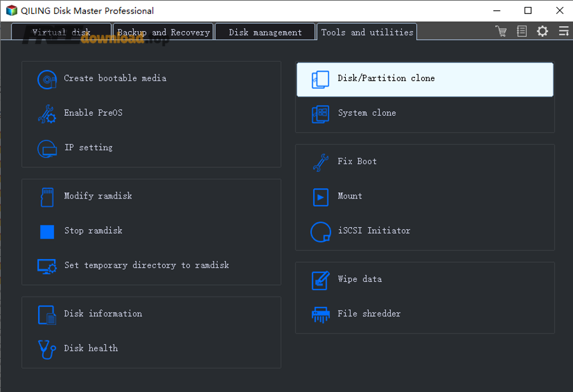Select Stop ramdisk

(93, 230)
